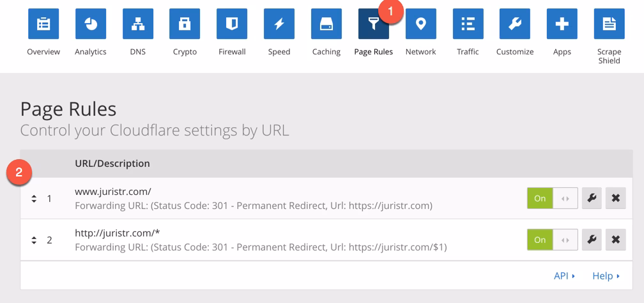
Task: Open the Overview section icon
Action: 43,24
